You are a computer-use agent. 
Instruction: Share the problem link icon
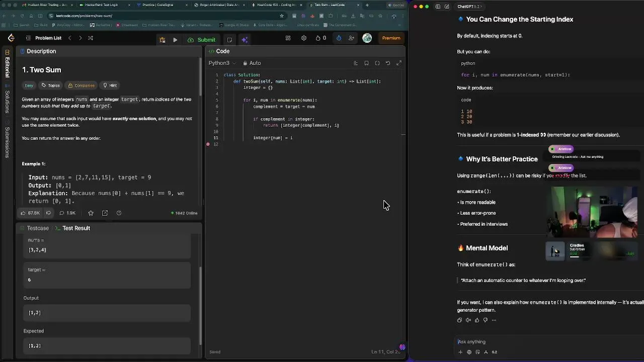point(105,213)
